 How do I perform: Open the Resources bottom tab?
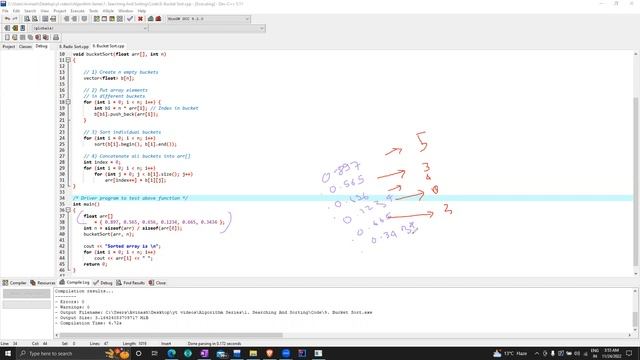click(x=43, y=282)
